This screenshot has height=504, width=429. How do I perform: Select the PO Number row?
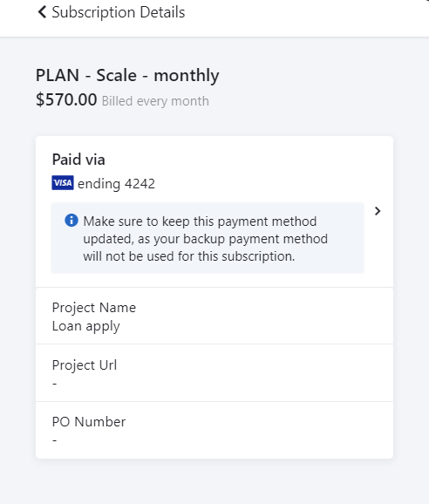(214, 430)
